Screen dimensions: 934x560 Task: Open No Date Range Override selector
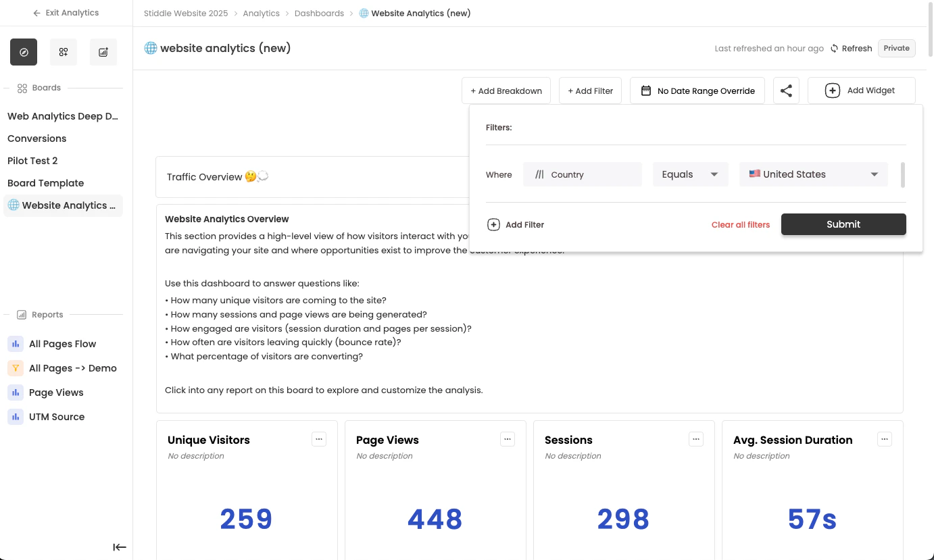click(697, 91)
